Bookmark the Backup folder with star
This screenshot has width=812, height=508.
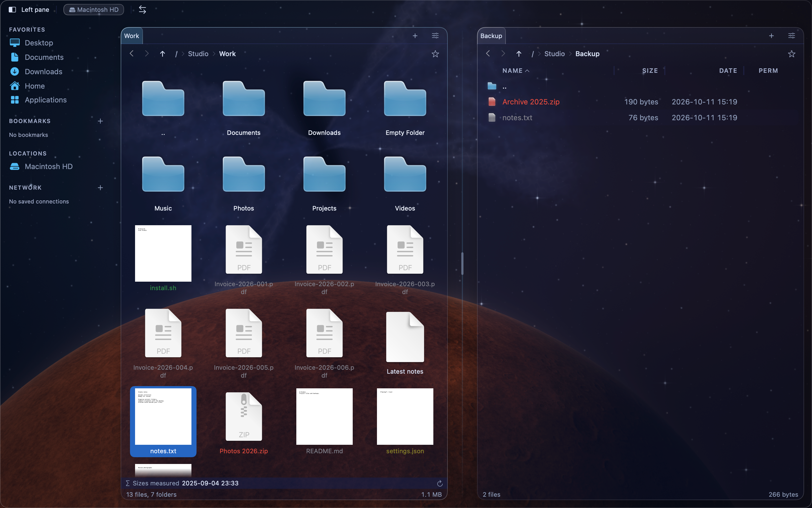coord(791,54)
